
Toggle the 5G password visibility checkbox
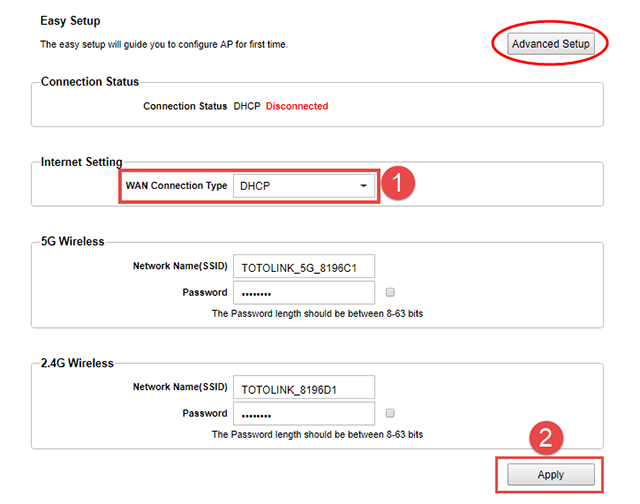pos(390,293)
